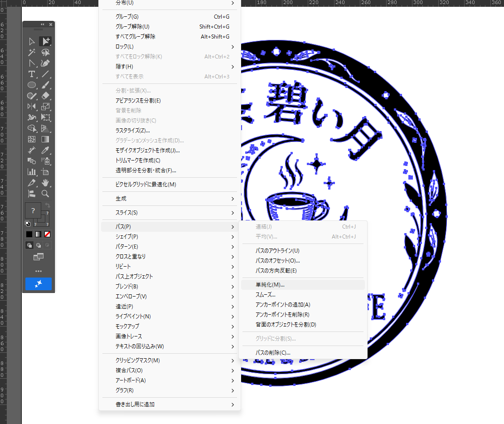The image size is (504, 424).
Task: Select the Eraser tool
Action: [x=45, y=96]
